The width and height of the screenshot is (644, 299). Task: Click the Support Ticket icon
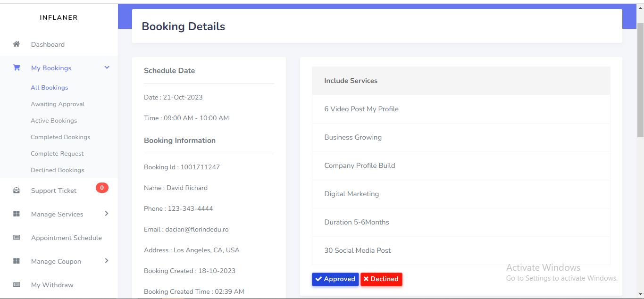coord(17,191)
